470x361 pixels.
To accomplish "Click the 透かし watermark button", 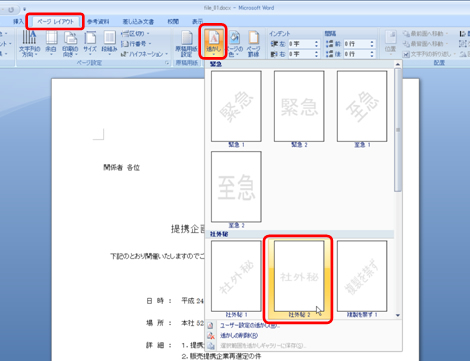I will click(214, 42).
